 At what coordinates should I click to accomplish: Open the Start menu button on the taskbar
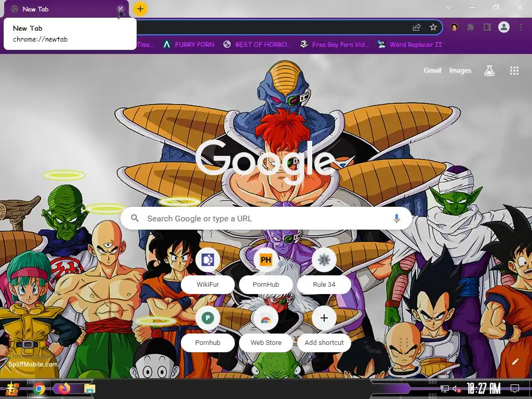click(x=12, y=389)
